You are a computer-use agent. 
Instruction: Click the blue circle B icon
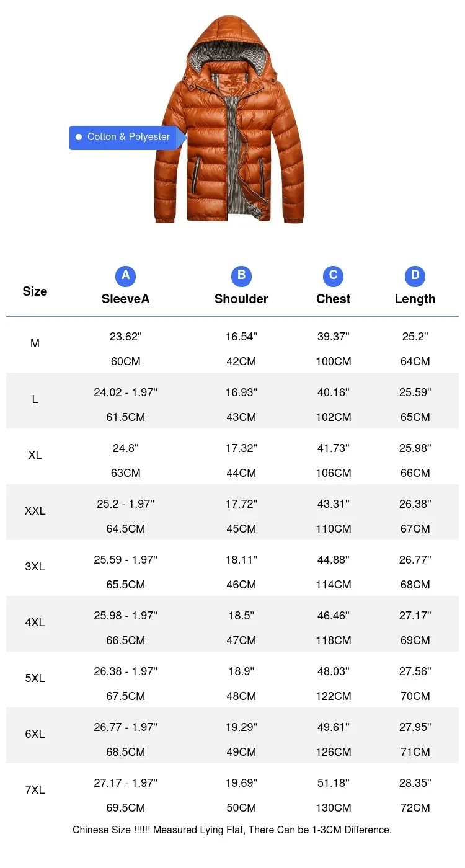pos(241,276)
